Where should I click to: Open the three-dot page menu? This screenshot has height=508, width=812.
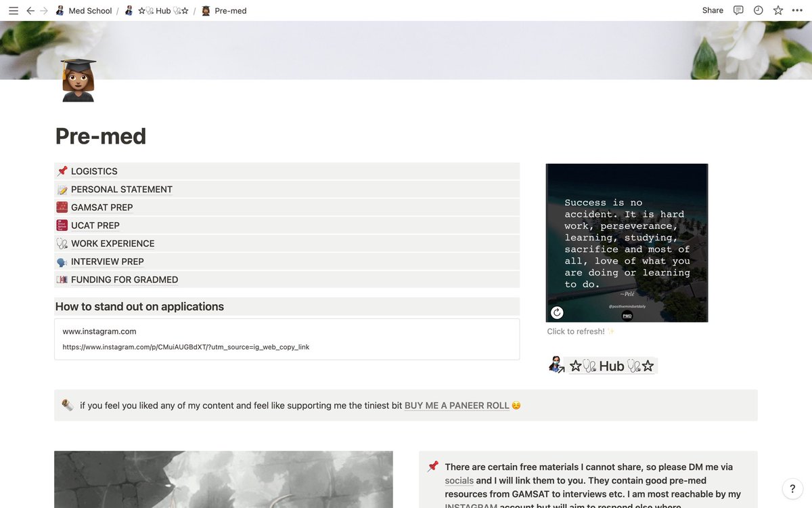click(798, 10)
